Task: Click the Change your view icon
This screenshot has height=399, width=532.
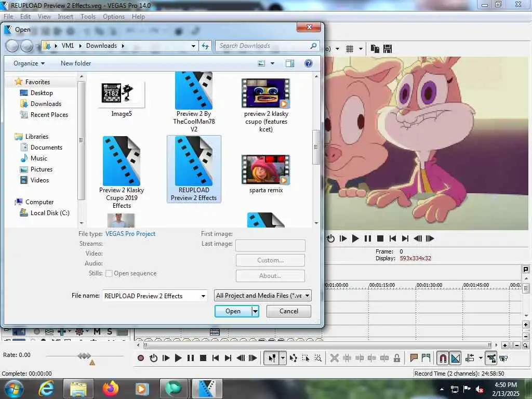Action: (x=261, y=63)
